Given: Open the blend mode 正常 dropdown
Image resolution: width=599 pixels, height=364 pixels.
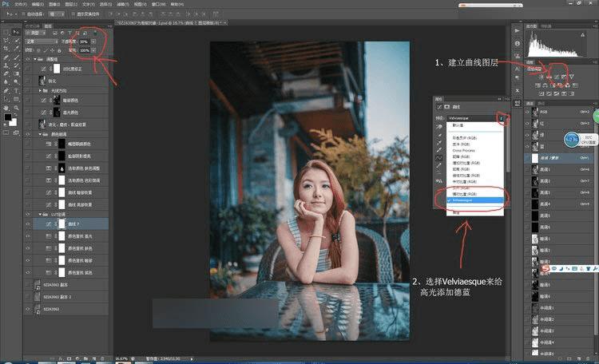Looking at the screenshot, I should 42,42.
